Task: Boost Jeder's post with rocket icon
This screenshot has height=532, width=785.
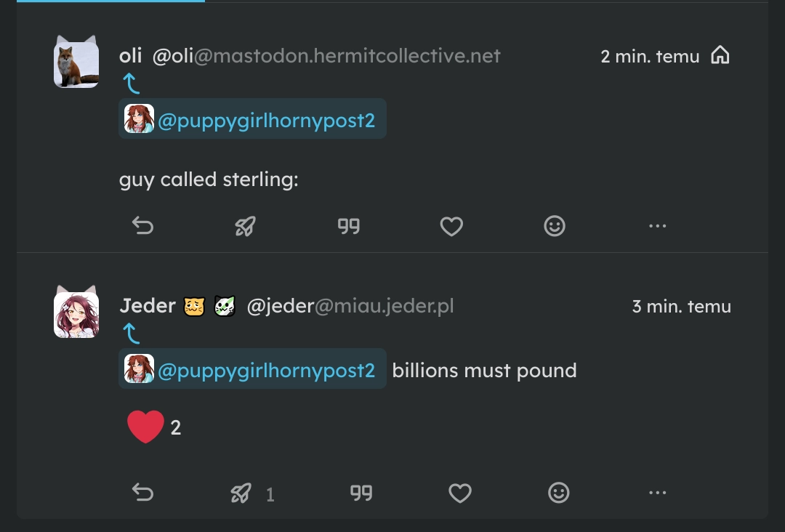Action: (241, 493)
